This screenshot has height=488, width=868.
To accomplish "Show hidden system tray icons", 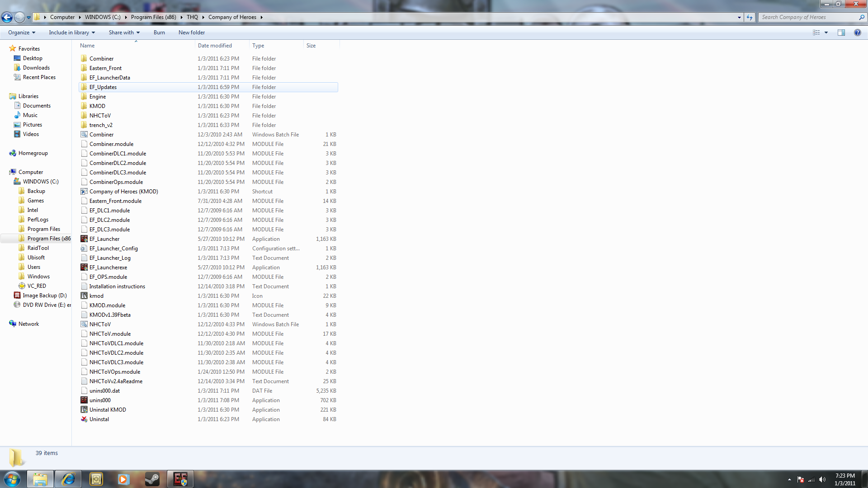I will point(789,479).
